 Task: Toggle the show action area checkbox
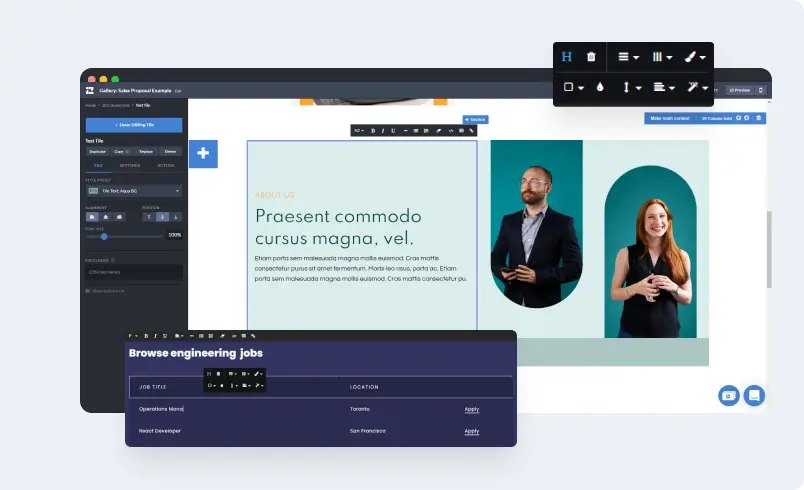click(x=88, y=291)
